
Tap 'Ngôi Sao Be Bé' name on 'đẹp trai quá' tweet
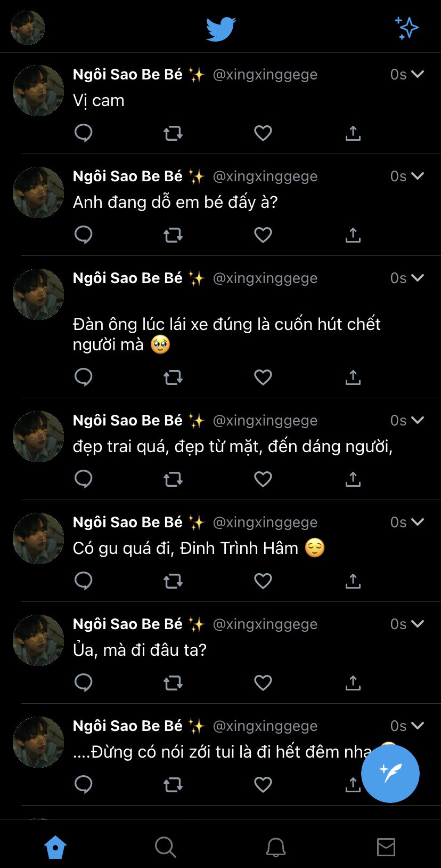pyautogui.click(x=128, y=421)
